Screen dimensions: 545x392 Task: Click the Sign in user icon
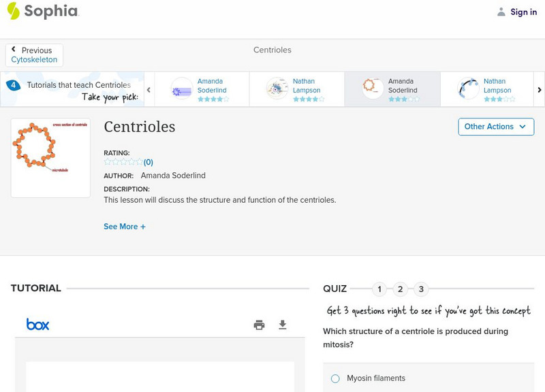pyautogui.click(x=501, y=12)
